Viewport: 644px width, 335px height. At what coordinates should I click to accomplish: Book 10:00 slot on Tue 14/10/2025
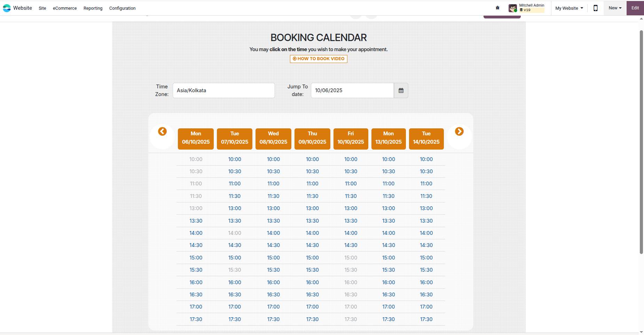426,159
